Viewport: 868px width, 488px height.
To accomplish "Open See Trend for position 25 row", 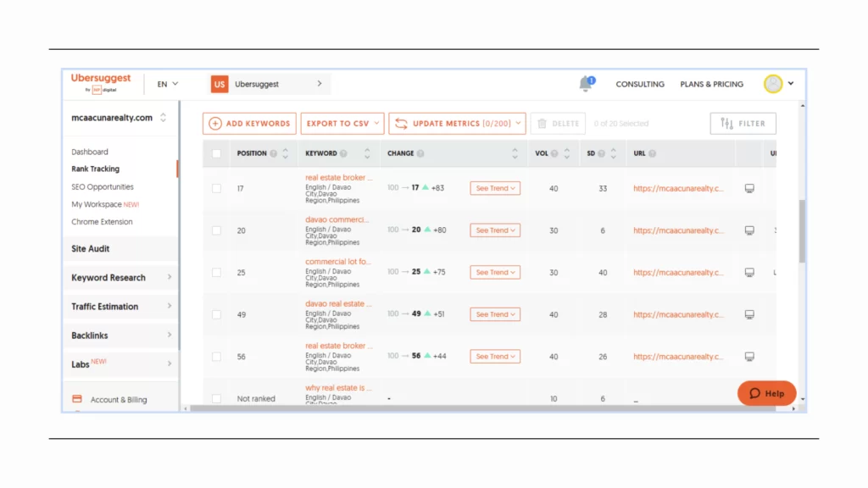I will click(x=495, y=272).
